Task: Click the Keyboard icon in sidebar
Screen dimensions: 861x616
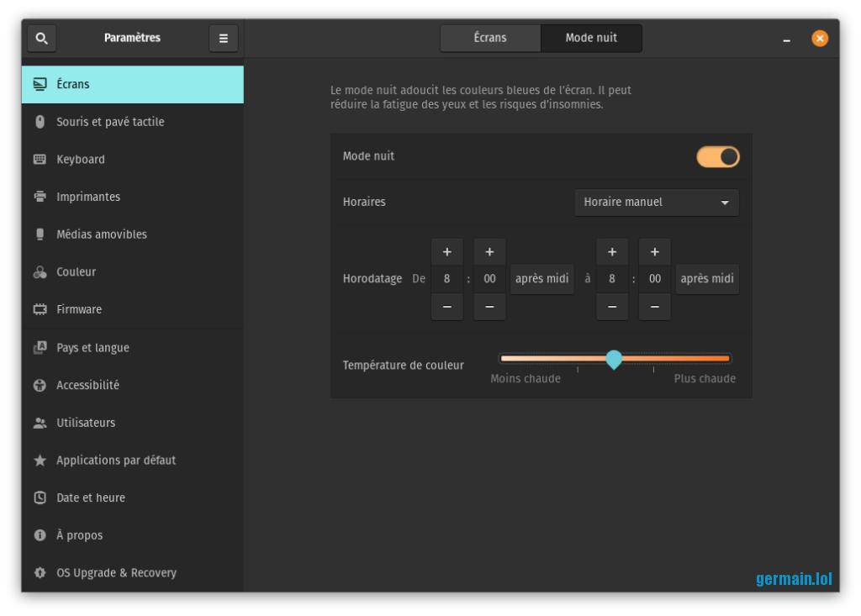Action: tap(40, 159)
